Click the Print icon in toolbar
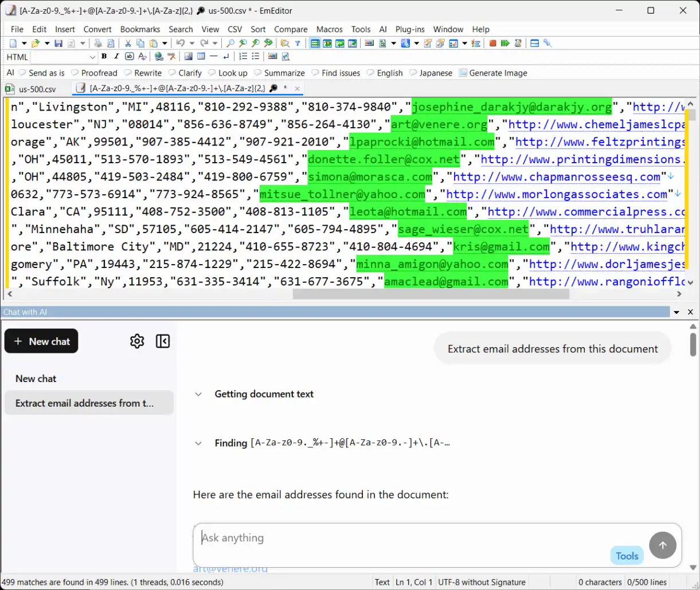The image size is (700, 590). (x=98, y=43)
